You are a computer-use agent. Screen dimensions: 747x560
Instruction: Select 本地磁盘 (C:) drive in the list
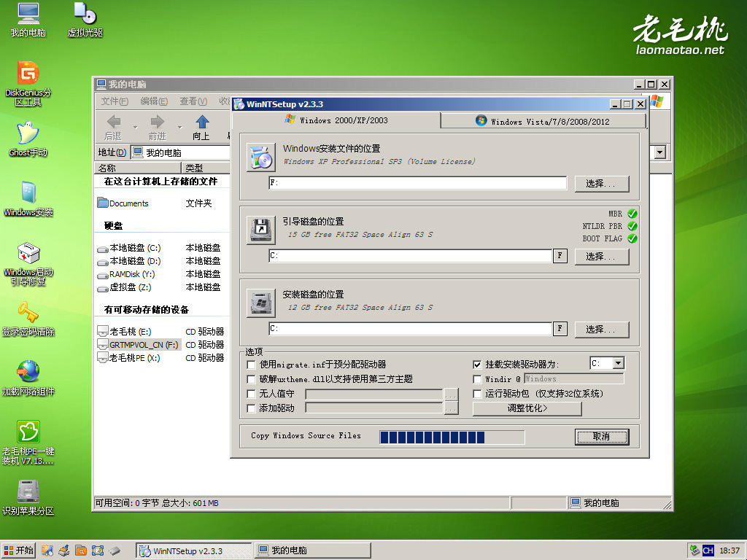[x=129, y=248]
